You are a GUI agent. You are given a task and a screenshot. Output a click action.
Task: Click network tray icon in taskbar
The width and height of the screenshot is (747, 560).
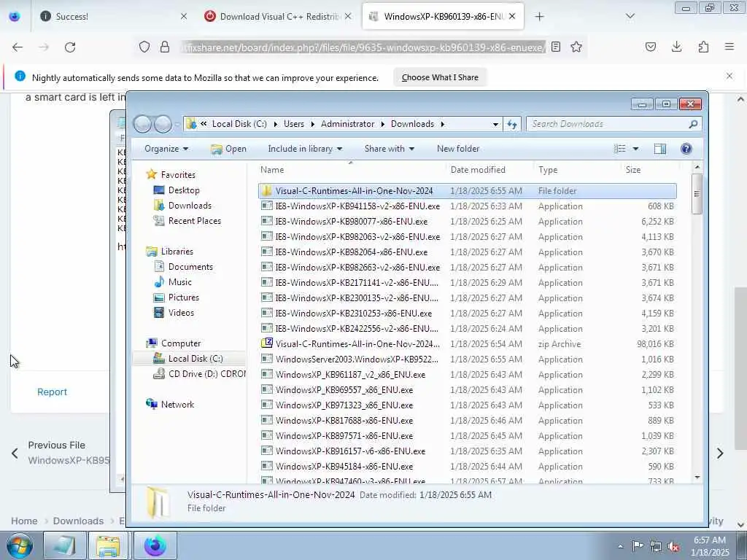pos(656,546)
